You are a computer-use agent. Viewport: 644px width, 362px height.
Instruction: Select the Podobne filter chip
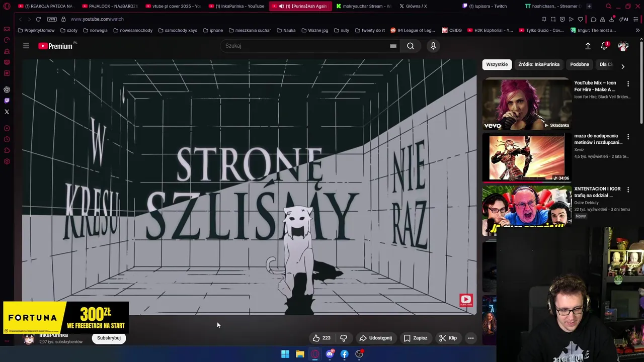click(580, 64)
